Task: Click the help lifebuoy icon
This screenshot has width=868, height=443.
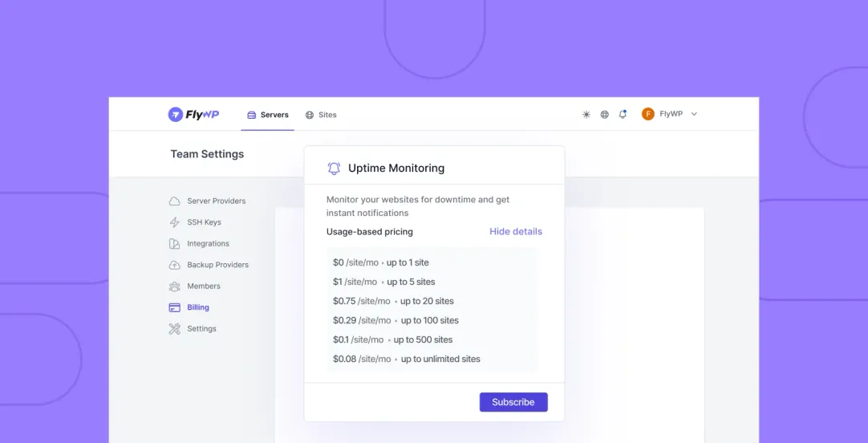Action: (605, 115)
